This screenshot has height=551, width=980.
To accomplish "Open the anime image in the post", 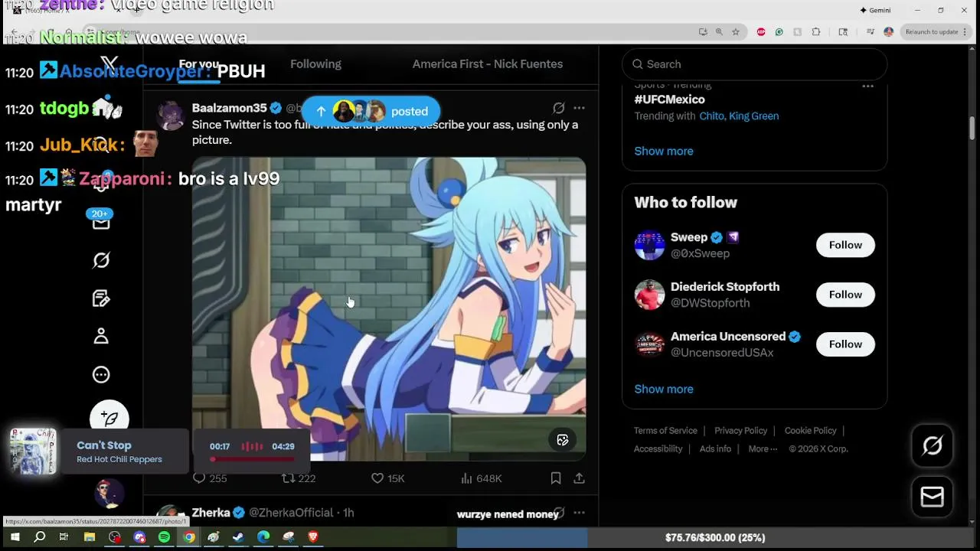I will (x=389, y=308).
